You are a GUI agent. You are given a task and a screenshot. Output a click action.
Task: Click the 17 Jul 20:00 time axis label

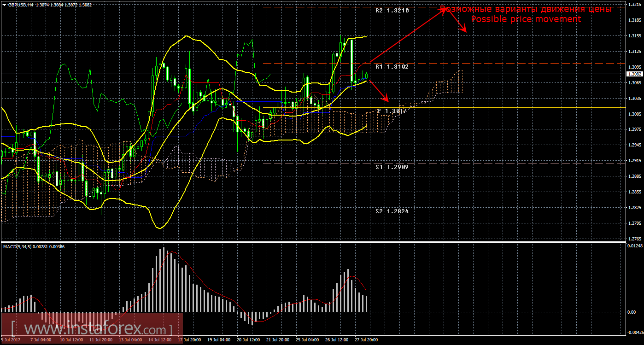pos(189,340)
